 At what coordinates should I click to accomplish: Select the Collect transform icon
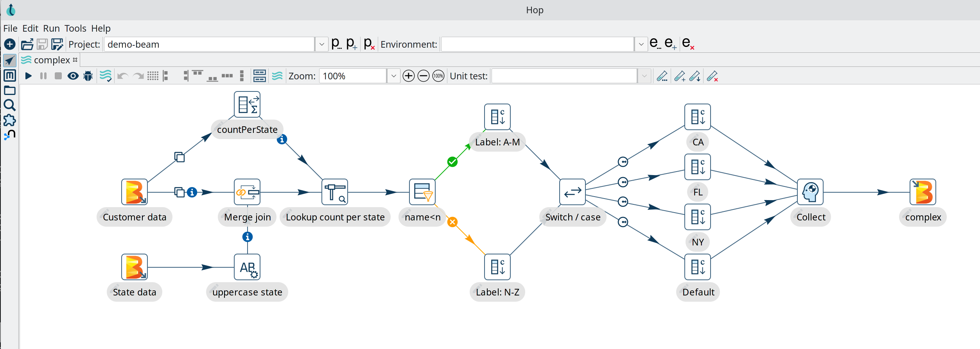click(x=810, y=192)
